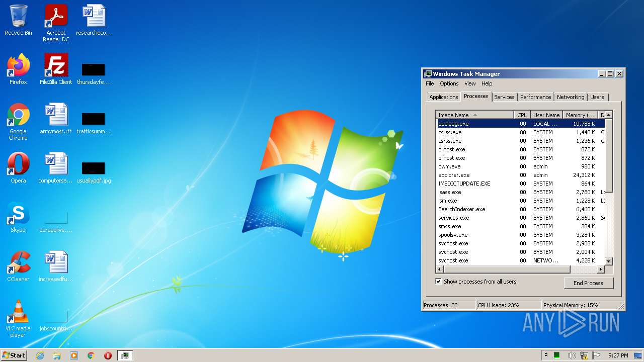Launch Opera desktop shortcut
This screenshot has height=362, width=644.
point(18,168)
